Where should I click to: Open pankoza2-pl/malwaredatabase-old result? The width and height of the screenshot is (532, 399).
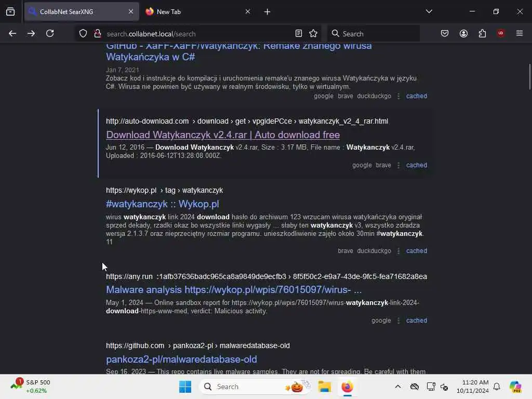click(x=181, y=360)
